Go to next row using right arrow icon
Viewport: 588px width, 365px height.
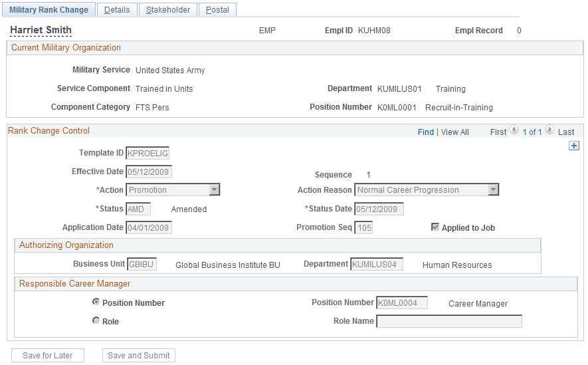(549, 130)
